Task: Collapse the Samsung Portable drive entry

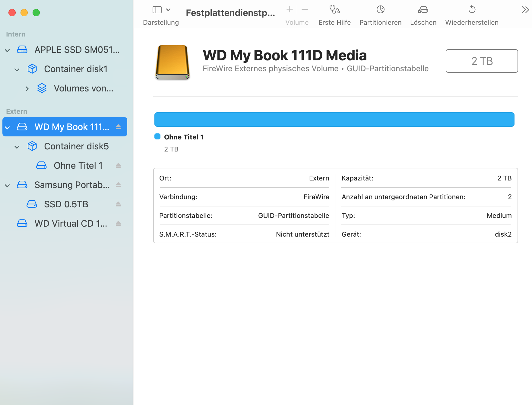Action: click(8, 185)
